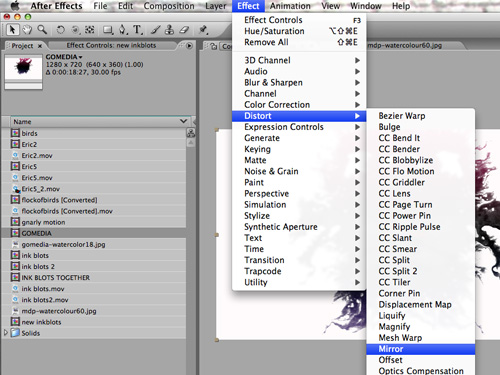This screenshot has height=375, width=500.
Task: Open the Animation menu
Action: (290, 6)
